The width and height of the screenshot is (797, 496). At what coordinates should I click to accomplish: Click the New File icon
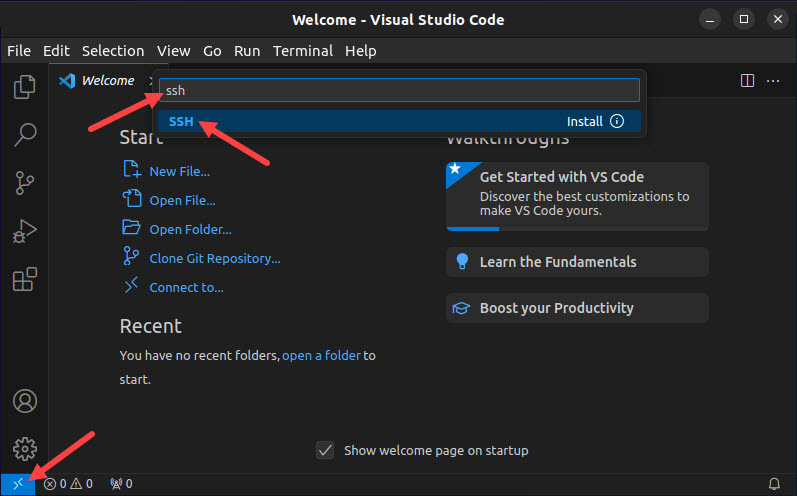tap(132, 169)
